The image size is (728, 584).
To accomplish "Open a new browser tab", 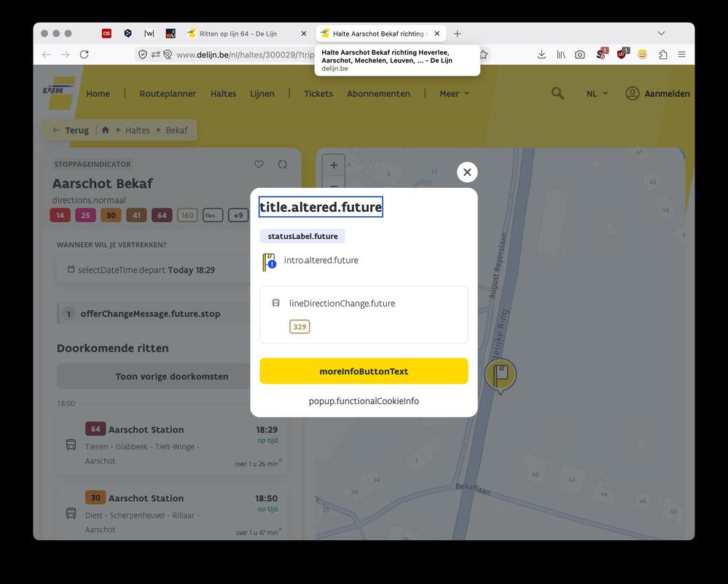I will point(458,33).
